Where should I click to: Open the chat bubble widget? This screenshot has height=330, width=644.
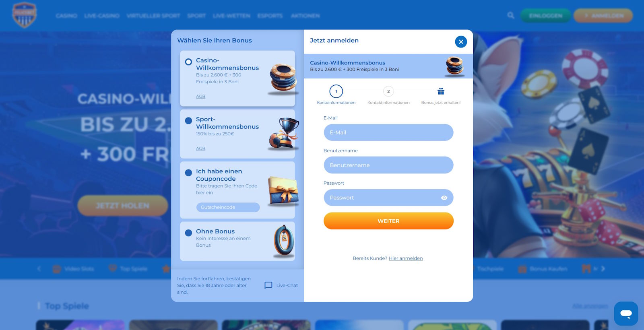[626, 313]
